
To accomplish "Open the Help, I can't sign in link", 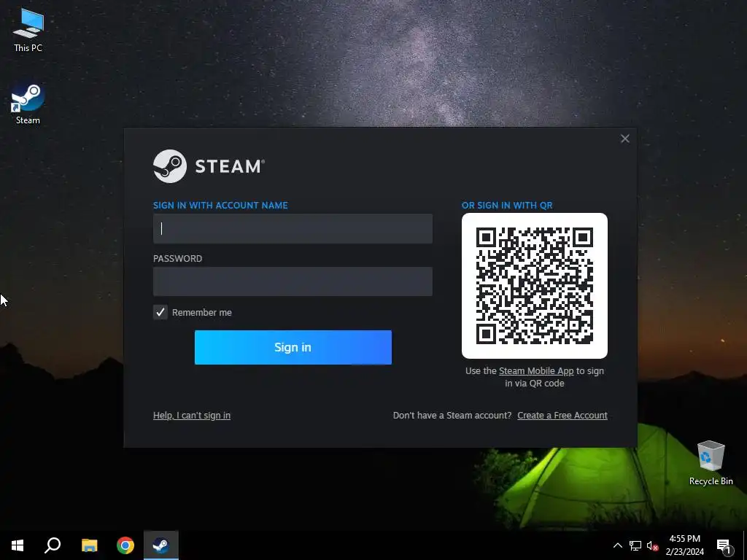I will (x=192, y=415).
